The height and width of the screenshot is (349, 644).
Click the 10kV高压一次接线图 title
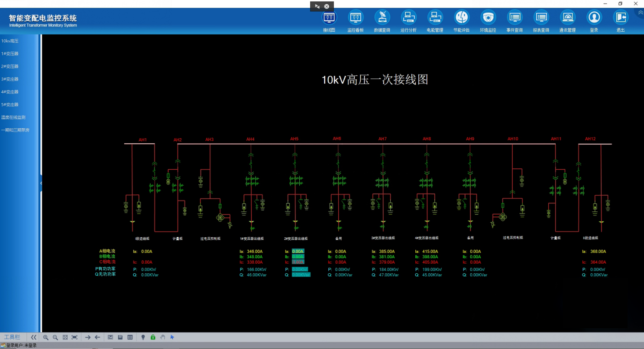[375, 80]
